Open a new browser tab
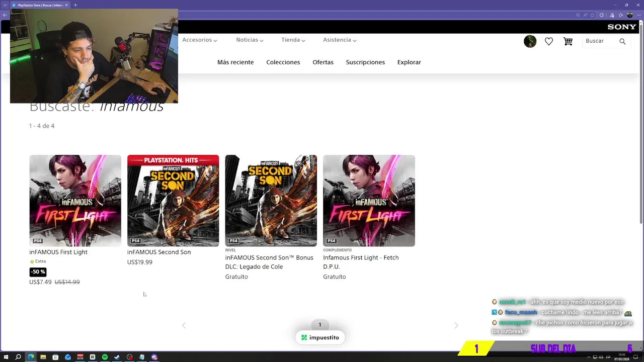 coord(75,5)
